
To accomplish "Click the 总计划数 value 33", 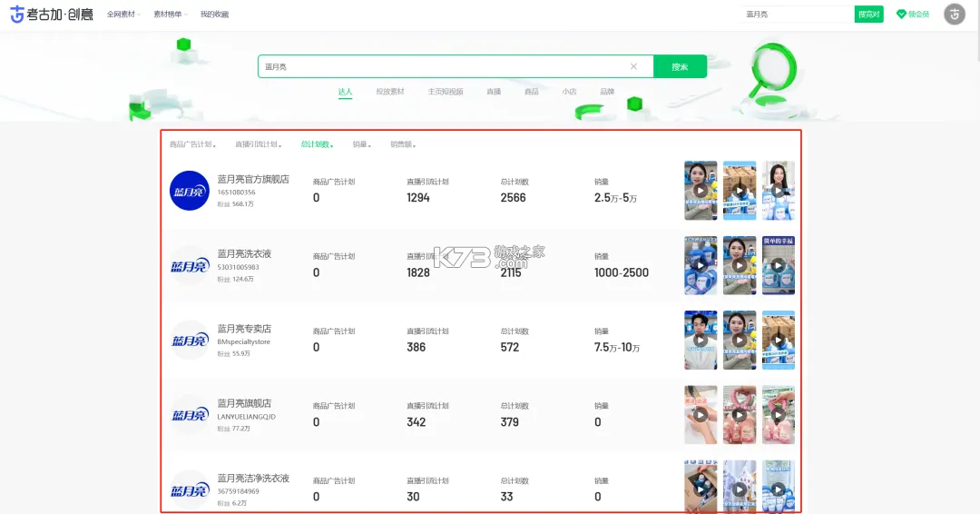I will coord(507,497).
